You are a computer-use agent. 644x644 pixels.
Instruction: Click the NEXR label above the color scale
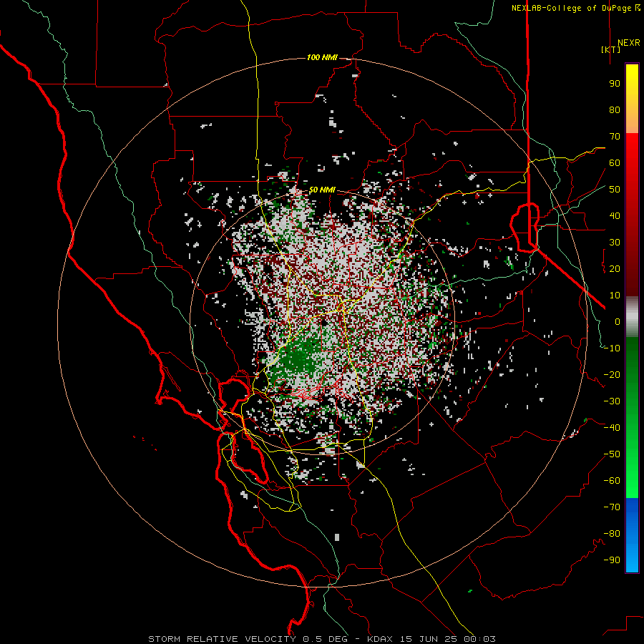628,43
